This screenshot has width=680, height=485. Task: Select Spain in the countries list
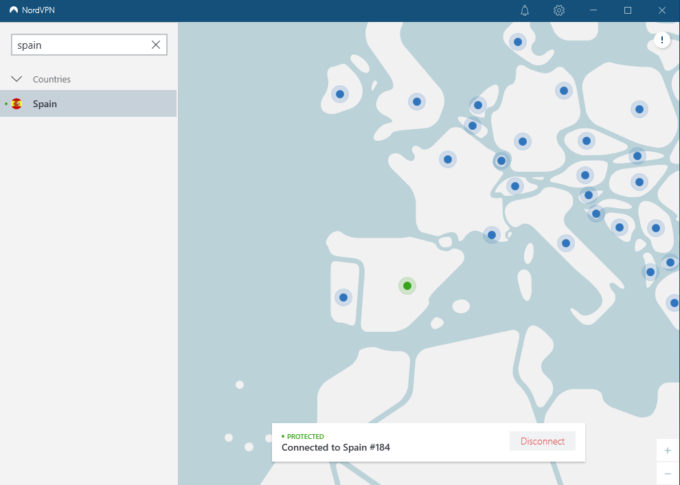[x=45, y=104]
